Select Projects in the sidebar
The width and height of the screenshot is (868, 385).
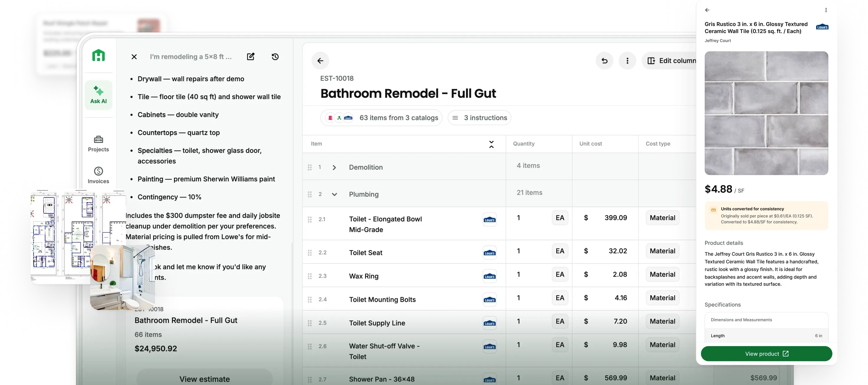(x=98, y=143)
